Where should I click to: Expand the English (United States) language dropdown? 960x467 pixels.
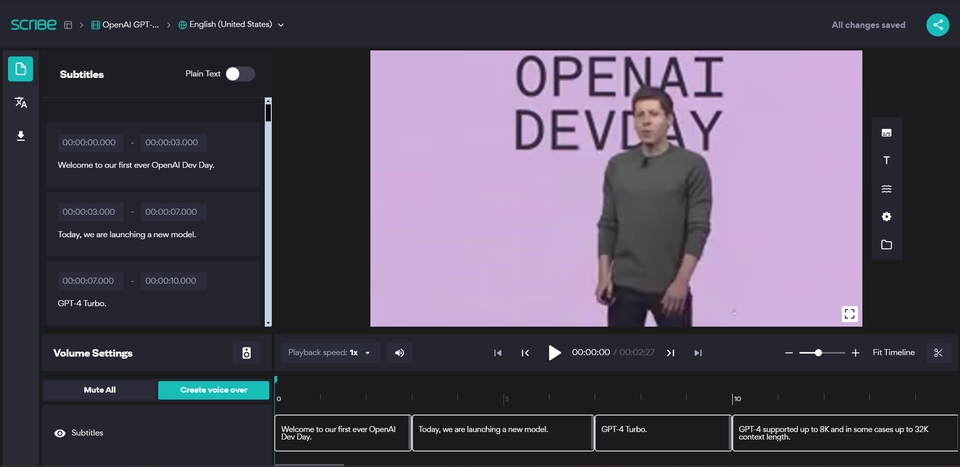[x=231, y=25]
